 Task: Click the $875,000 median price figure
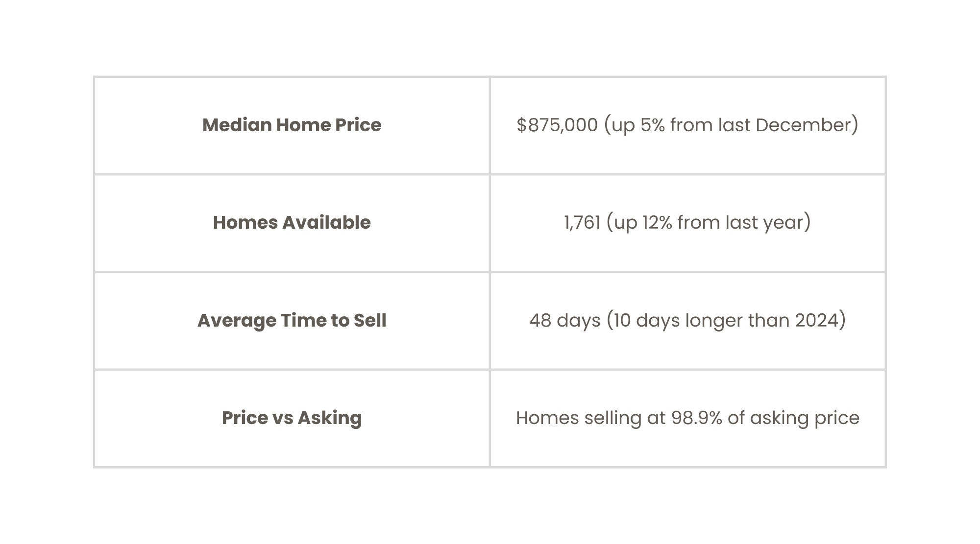[557, 125]
